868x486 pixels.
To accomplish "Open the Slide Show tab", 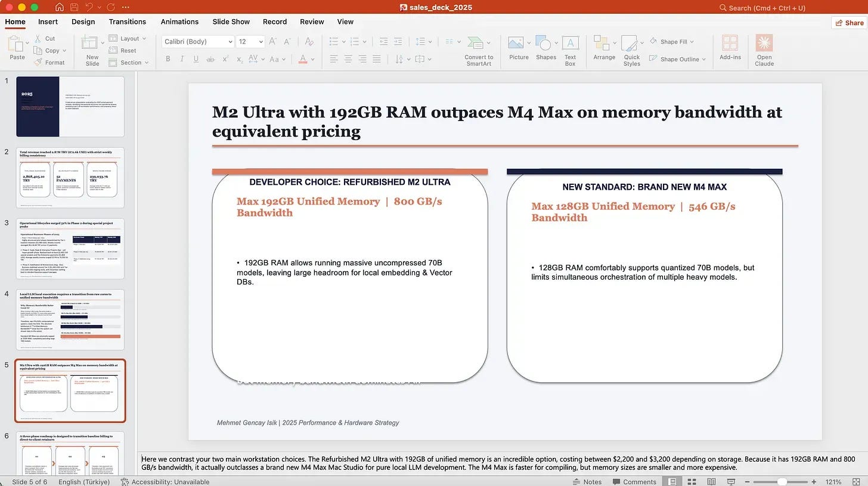I will 231,21.
